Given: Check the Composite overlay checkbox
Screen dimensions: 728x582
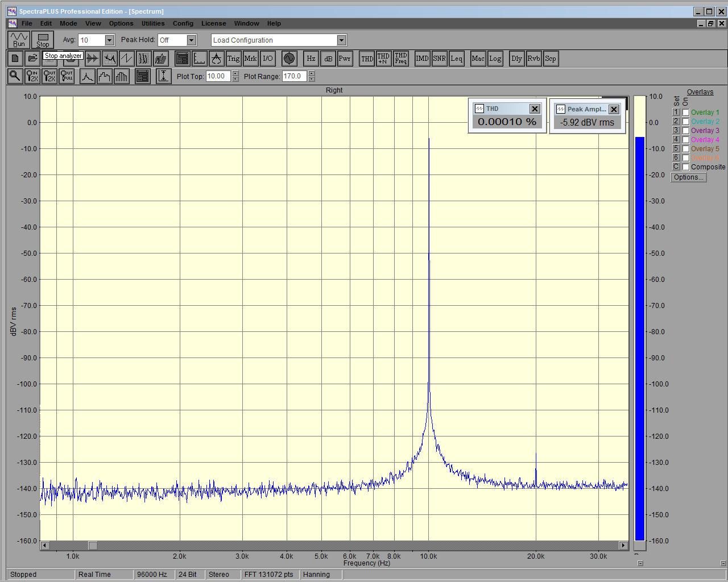Looking at the screenshot, I should click(686, 167).
